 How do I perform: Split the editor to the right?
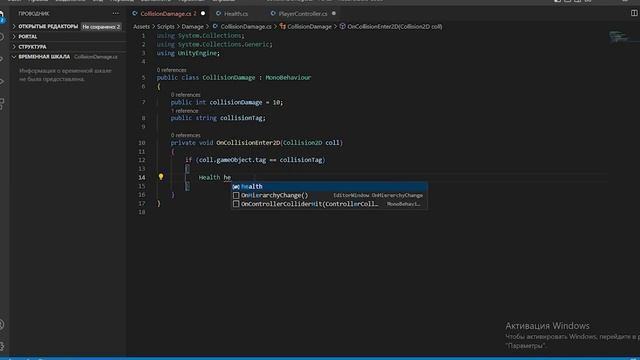pos(634,13)
